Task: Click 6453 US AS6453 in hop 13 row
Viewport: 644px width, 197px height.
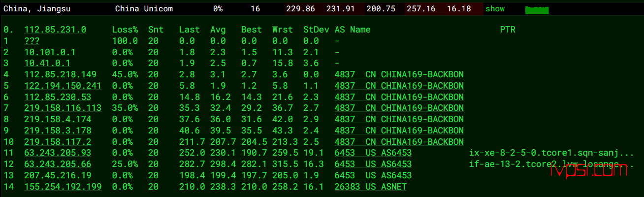Action: pyautogui.click(x=373, y=175)
